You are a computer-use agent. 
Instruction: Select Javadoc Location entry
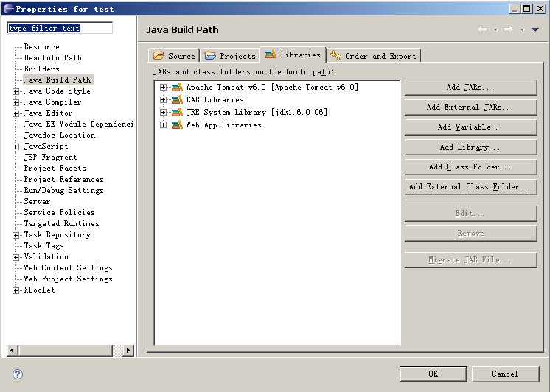coord(59,136)
